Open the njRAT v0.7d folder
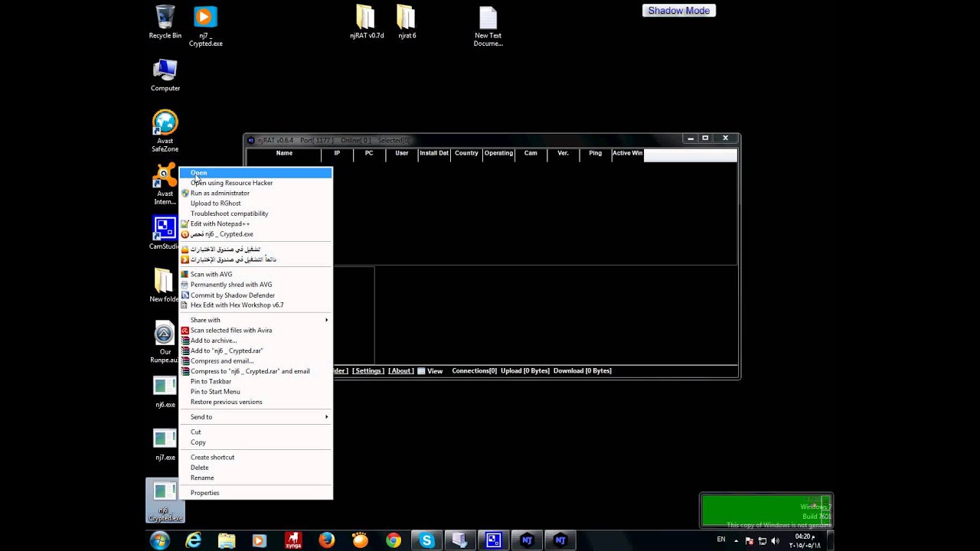Viewport: 980px width, 551px height. (x=366, y=22)
